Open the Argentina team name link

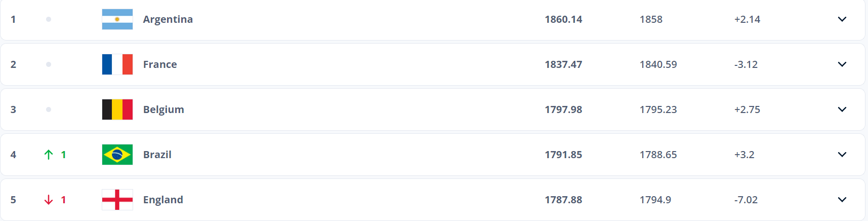[x=168, y=19]
